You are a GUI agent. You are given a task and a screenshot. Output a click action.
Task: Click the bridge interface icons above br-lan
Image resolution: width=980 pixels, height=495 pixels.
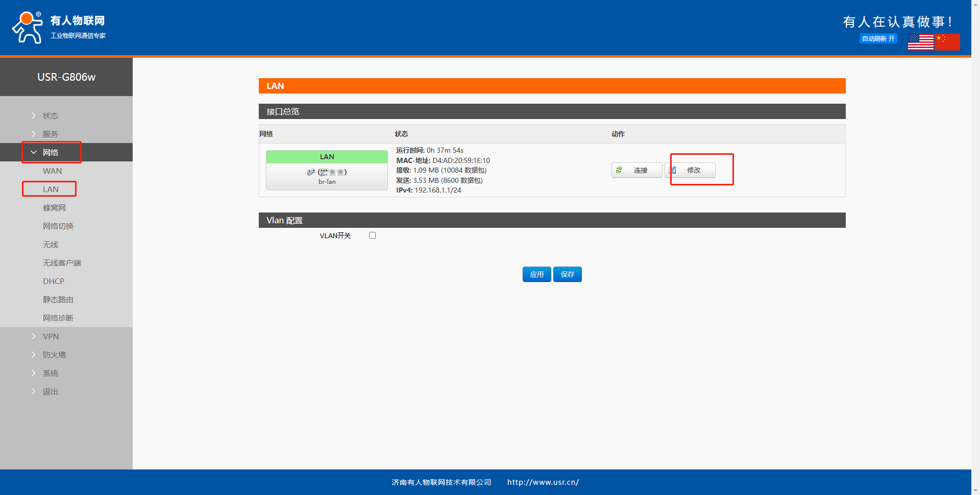click(327, 172)
